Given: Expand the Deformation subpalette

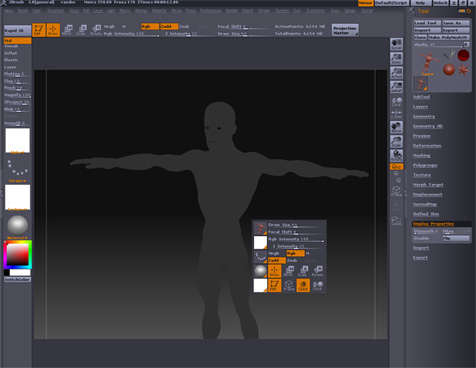Looking at the screenshot, I should pyautogui.click(x=427, y=146).
